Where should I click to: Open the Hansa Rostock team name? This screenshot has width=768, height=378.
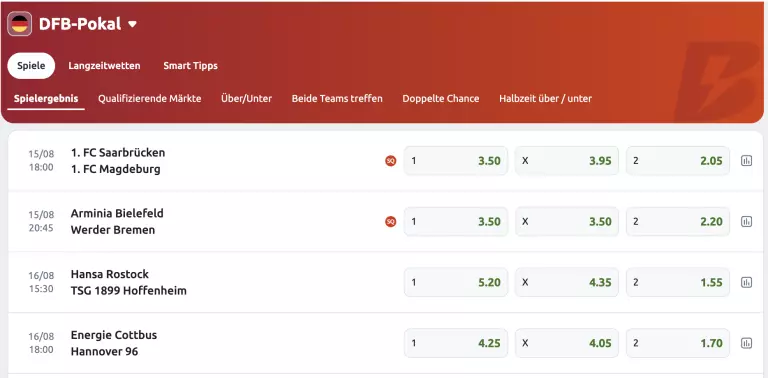[x=110, y=274]
